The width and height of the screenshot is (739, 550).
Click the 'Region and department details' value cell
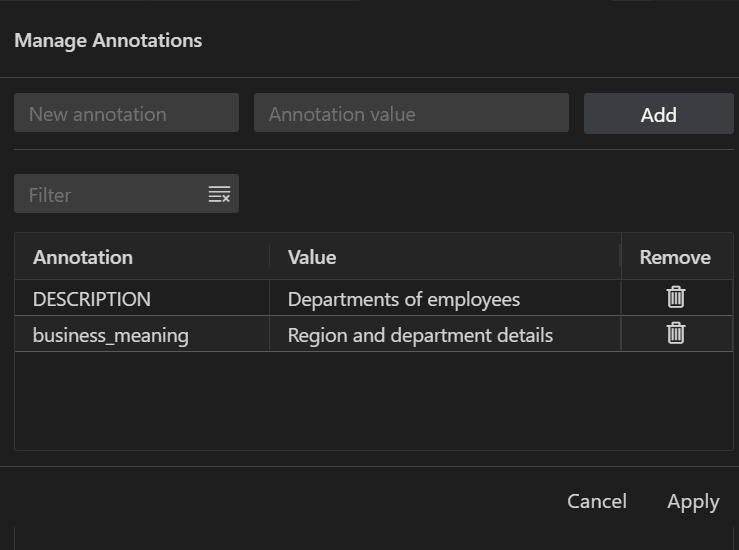[x=420, y=335]
